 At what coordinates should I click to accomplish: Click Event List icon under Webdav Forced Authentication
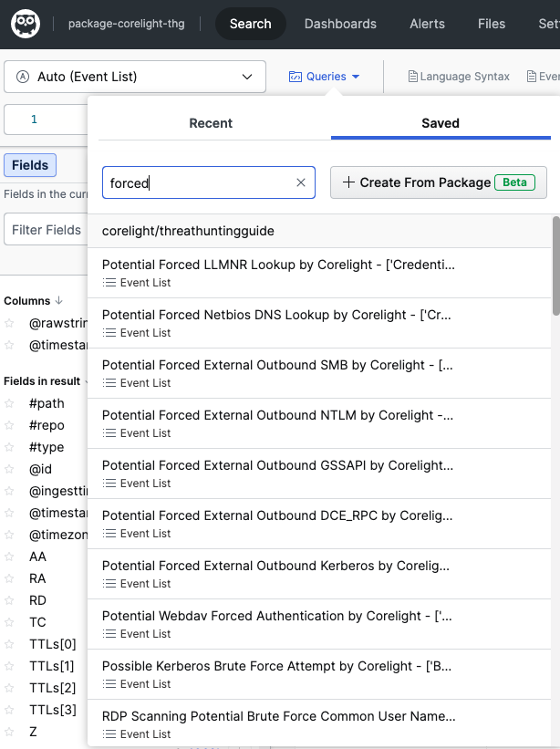pyautogui.click(x=109, y=633)
